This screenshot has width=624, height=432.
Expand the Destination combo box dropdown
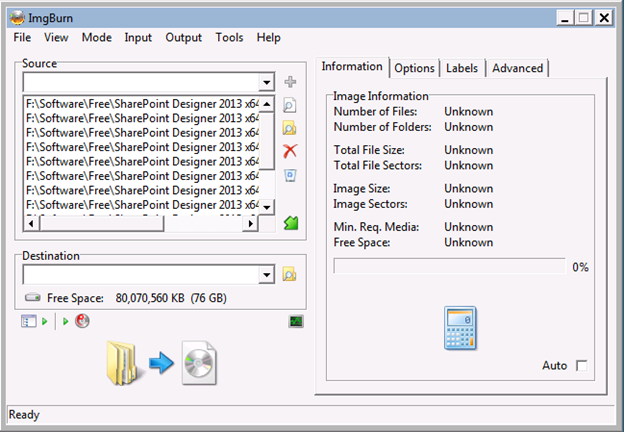coord(266,274)
